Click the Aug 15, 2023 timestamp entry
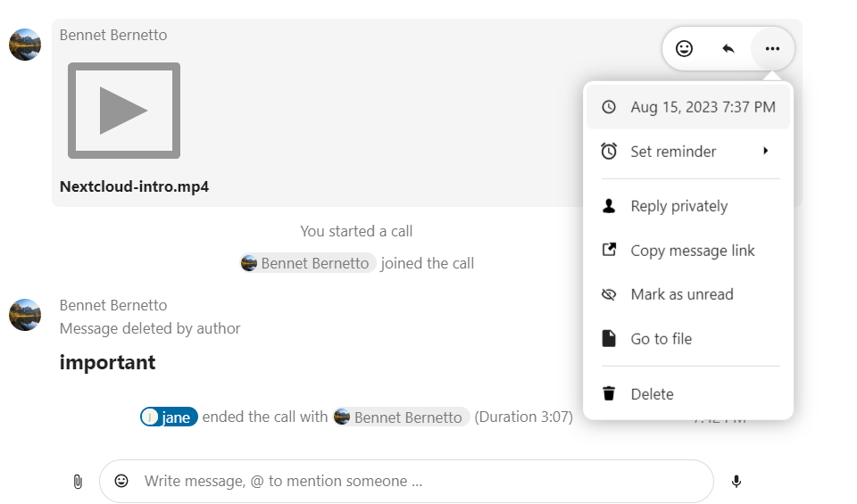This screenshot has width=857, height=504. coord(703,107)
